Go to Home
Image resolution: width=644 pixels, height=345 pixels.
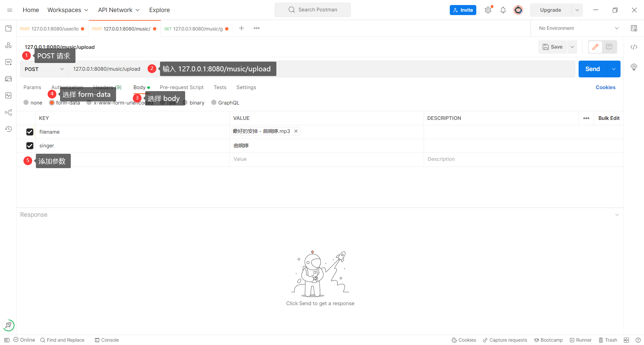point(31,10)
